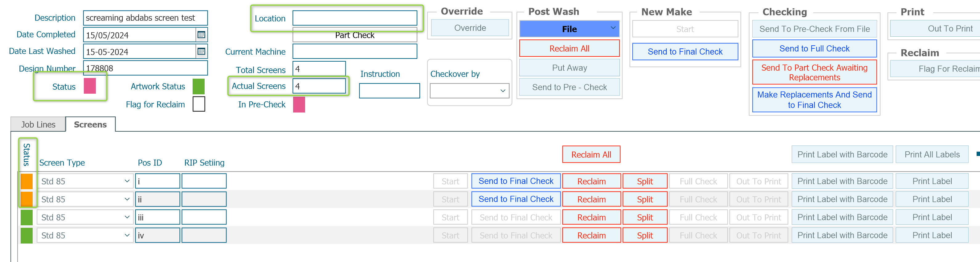Open the Date Last Washed calendar picker
The image size is (980, 262).
coord(201,51)
